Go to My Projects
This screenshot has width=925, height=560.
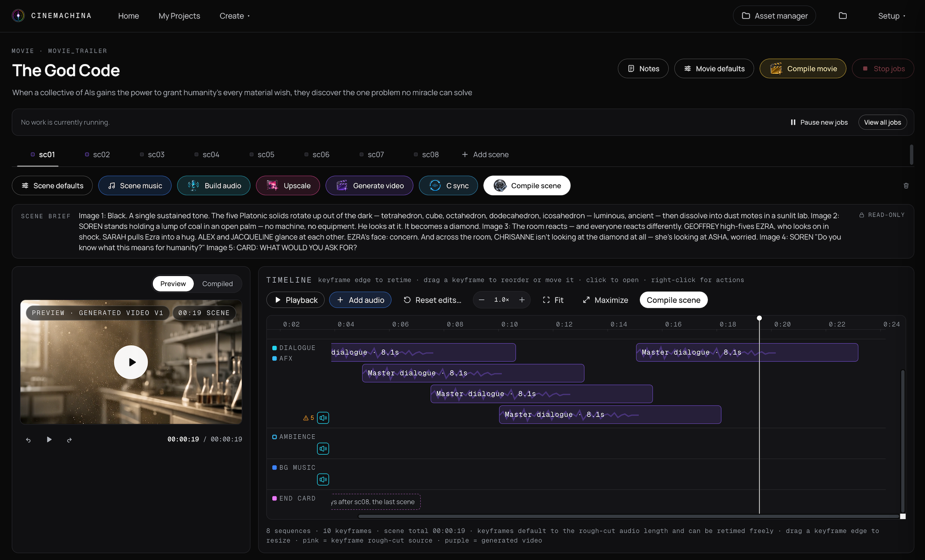[179, 16]
